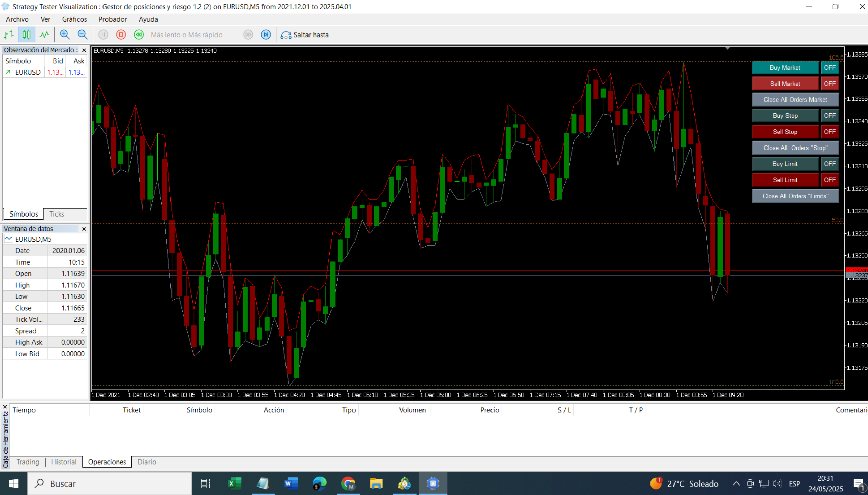Click the Date value 2020.01.06

[x=68, y=251]
